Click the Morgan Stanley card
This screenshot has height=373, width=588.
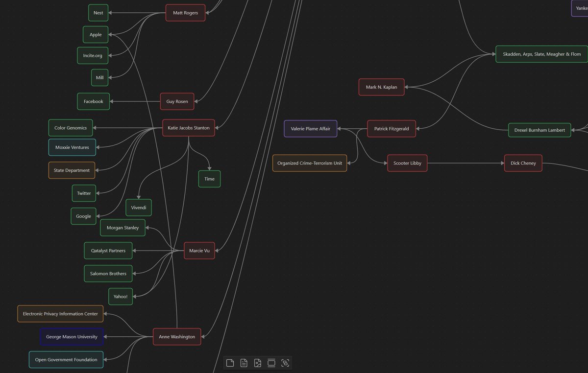point(122,228)
